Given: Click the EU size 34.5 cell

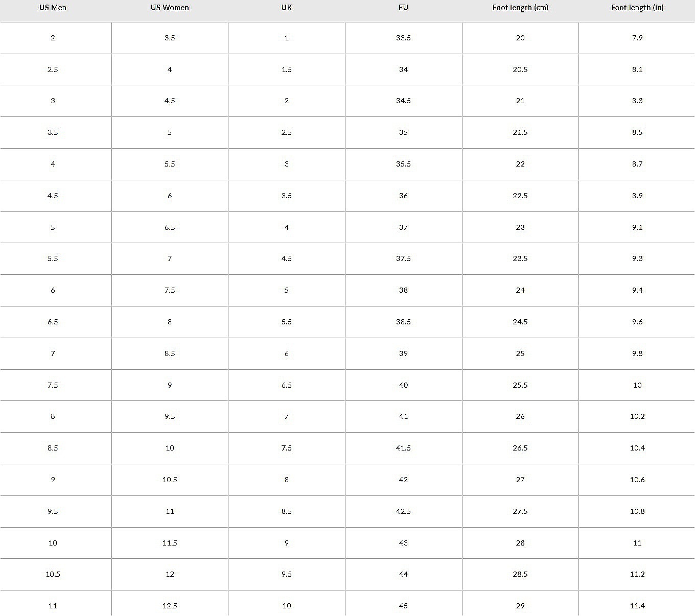Looking at the screenshot, I should coord(403,101).
